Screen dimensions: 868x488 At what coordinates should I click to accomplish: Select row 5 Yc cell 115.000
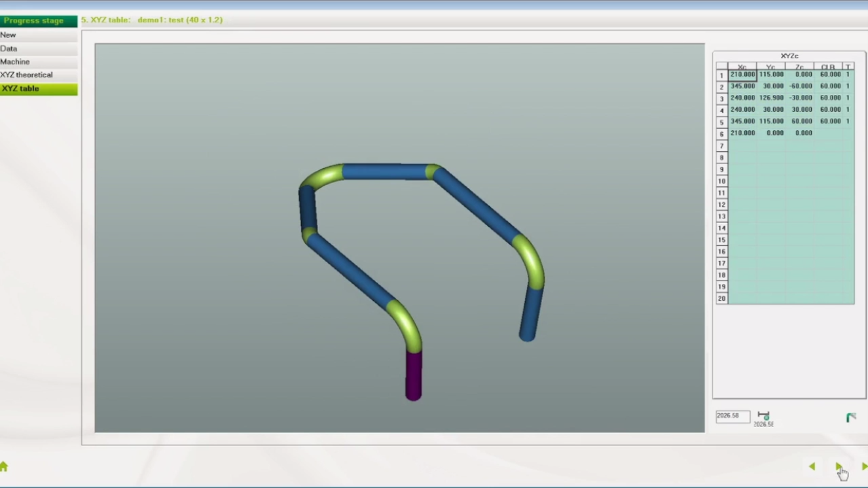coord(771,122)
